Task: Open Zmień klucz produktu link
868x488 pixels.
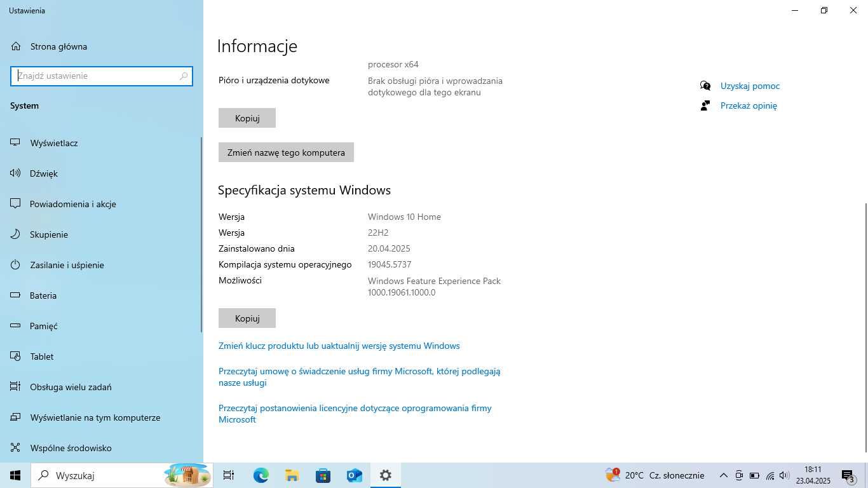Action: coord(339,346)
